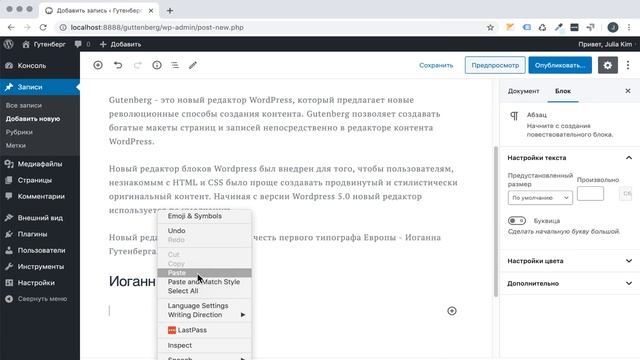Choose Inspect in the context menu
Image resolution: width=640 pixels, height=360 pixels.
pyautogui.click(x=204, y=345)
